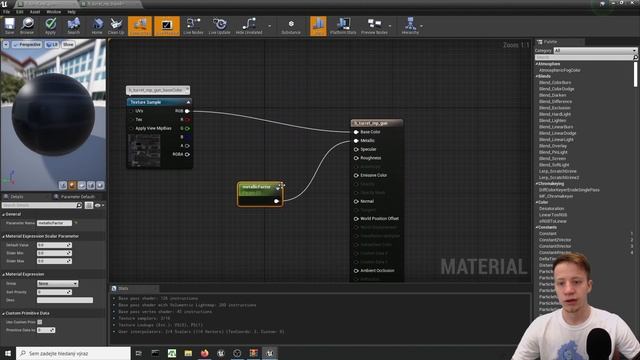
Task: Select the orange sphere preview shape icon
Action: click(x=72, y=185)
